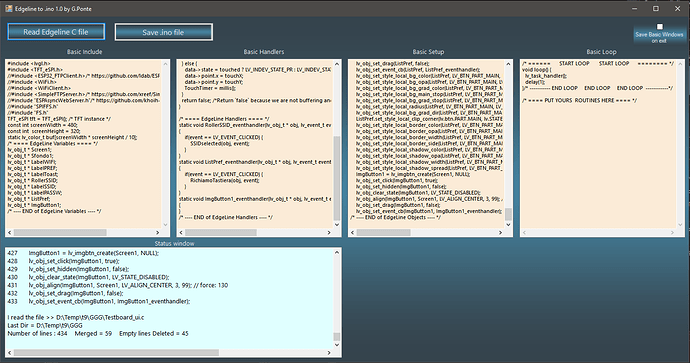Viewport: 690px width, 363px height.
Task: Click 'lv_obj_t * RollerSSID;' variable line
Action: (33, 180)
